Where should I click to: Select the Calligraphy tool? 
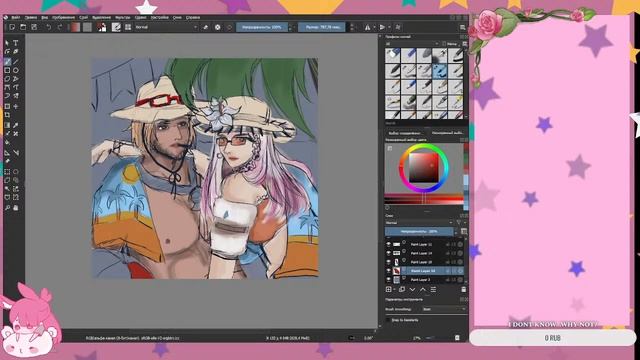(x=16, y=52)
